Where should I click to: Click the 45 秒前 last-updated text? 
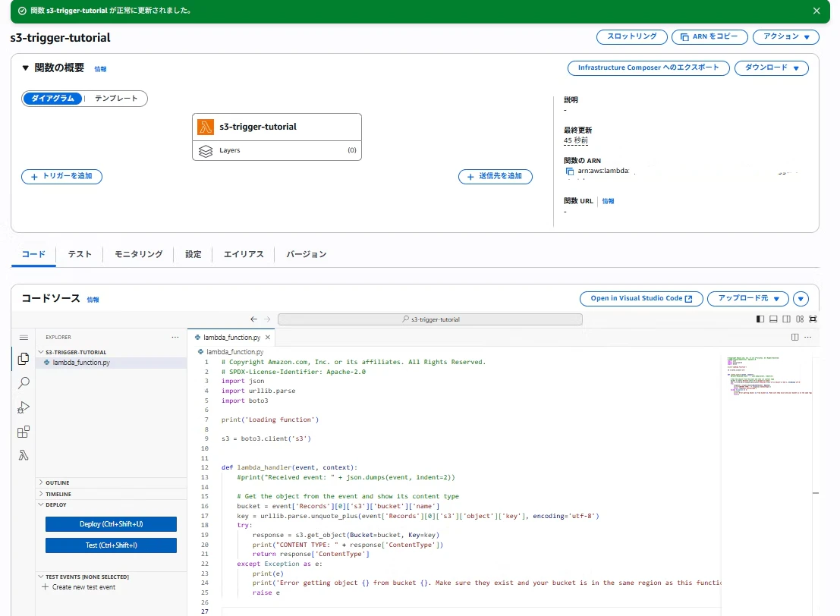pyautogui.click(x=576, y=140)
